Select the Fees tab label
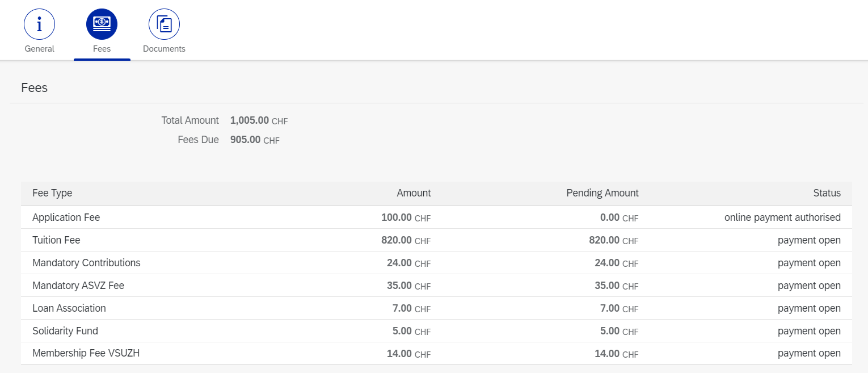The image size is (868, 373). point(102,49)
